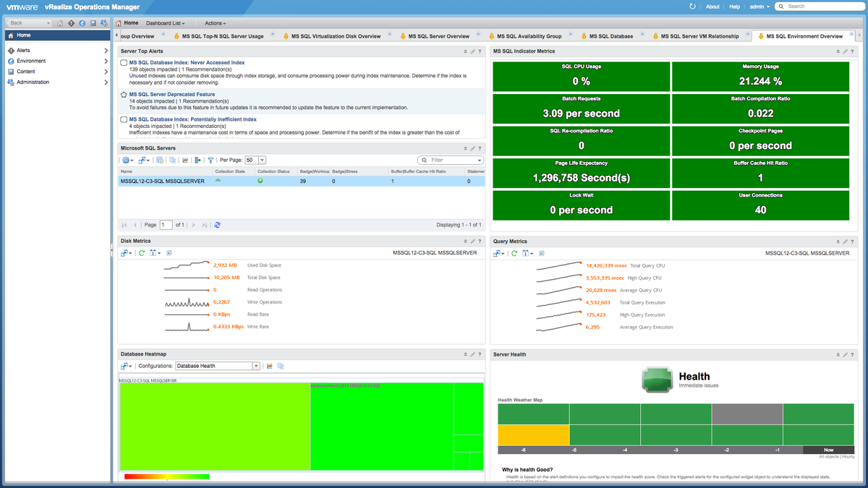This screenshot has height=488, width=868.
Task: Click the chart icon in Database Heatmap toolbar
Action: [x=269, y=366]
